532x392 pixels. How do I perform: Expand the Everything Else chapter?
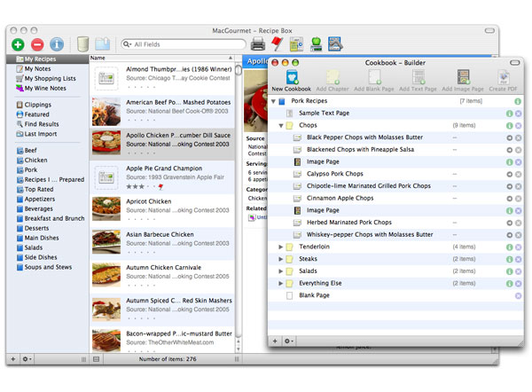(x=280, y=283)
